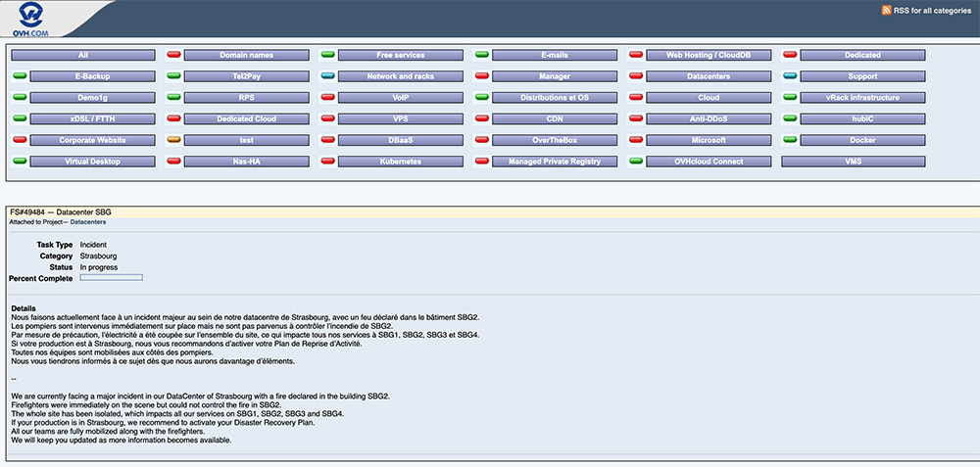This screenshot has height=467, width=980.
Task: Select the All category button
Action: (83, 55)
